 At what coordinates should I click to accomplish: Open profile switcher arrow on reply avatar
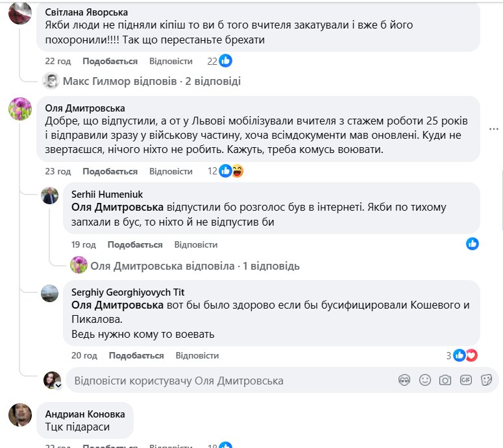(x=58, y=385)
